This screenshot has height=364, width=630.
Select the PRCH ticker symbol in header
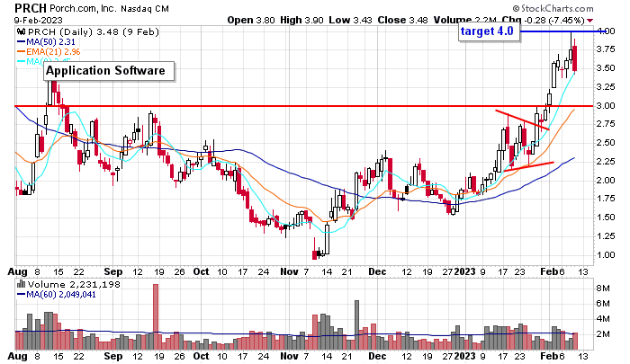pos(31,7)
